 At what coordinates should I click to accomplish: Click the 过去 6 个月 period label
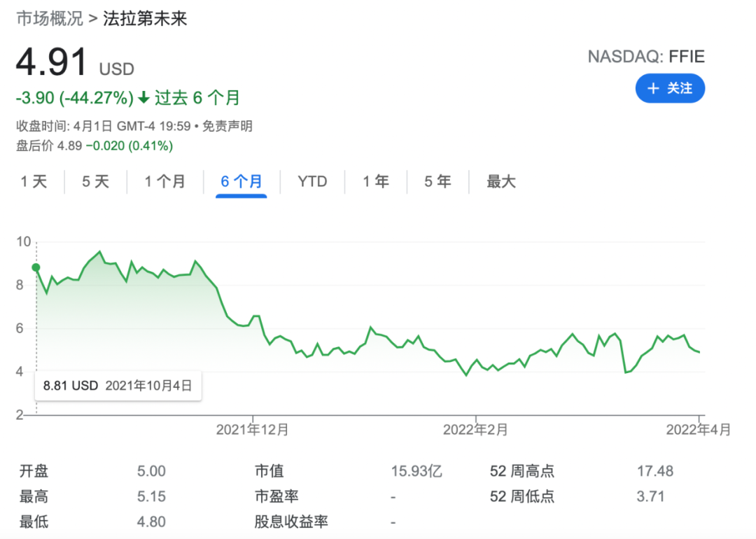point(197,98)
